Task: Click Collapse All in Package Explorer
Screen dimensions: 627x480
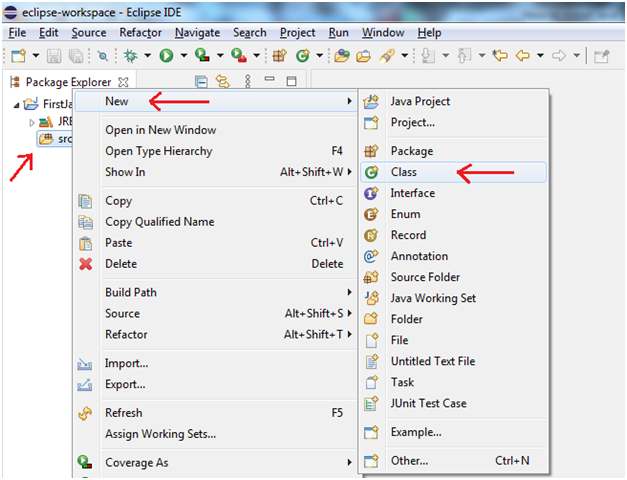Action: click(x=201, y=82)
